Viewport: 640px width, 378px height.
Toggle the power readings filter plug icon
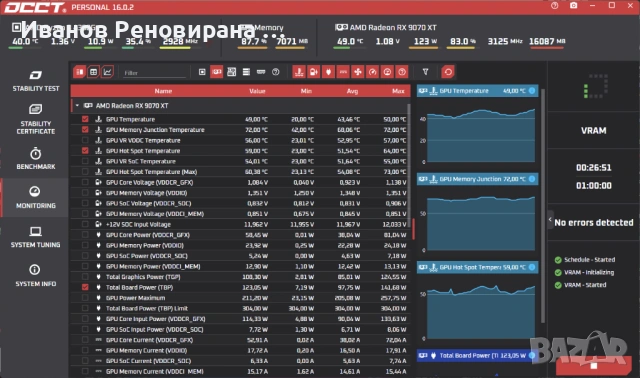[x=329, y=72]
